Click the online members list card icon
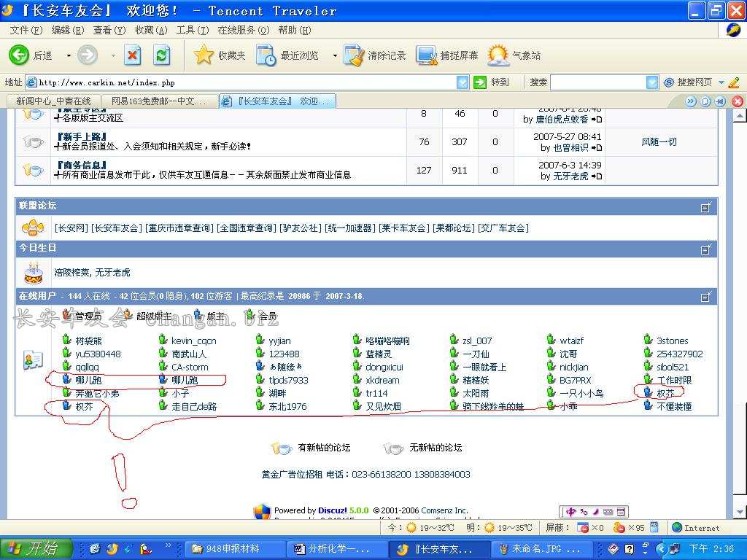Viewport: 747px width, 560px height. (x=33, y=360)
